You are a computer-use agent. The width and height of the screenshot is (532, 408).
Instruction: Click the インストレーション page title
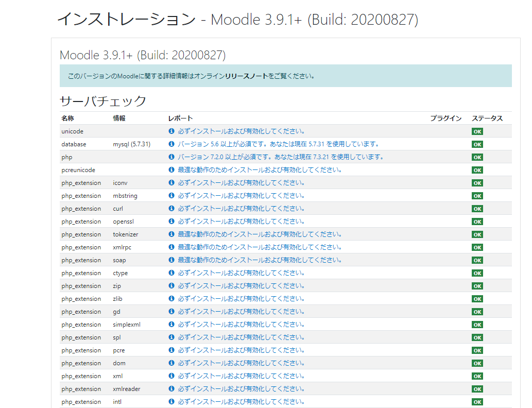(127, 20)
